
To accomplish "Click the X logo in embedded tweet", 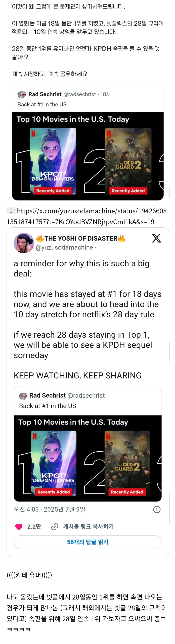I will point(157,238).
